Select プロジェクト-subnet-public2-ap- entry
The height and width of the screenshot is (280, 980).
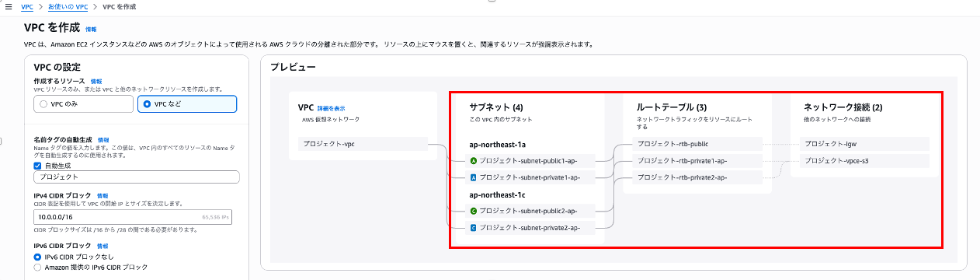[530, 210]
